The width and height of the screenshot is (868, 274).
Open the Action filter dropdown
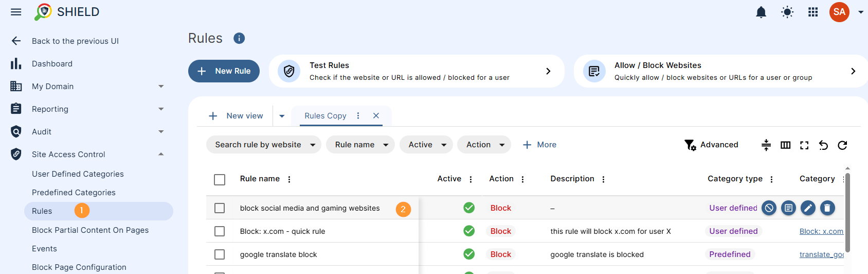(484, 145)
